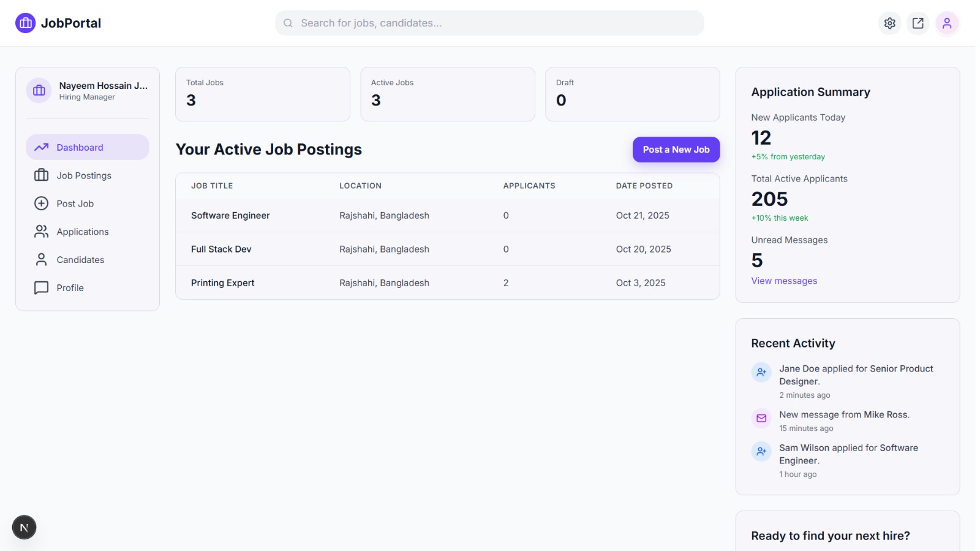Click the JobPortal briefcase logo icon
The width and height of the screenshot is (980, 551).
26,23
